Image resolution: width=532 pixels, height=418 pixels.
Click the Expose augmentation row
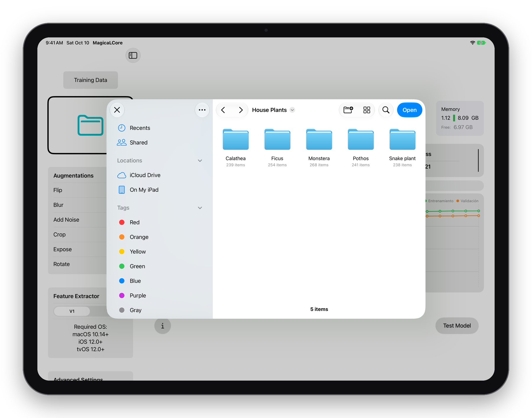[80, 249]
